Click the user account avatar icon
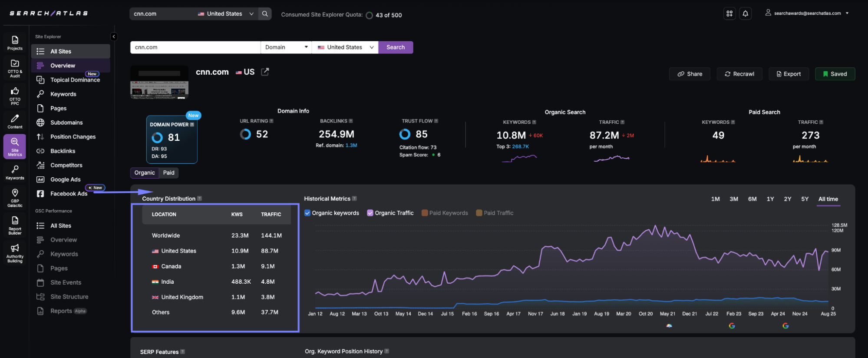The width and height of the screenshot is (868, 358). click(x=768, y=13)
